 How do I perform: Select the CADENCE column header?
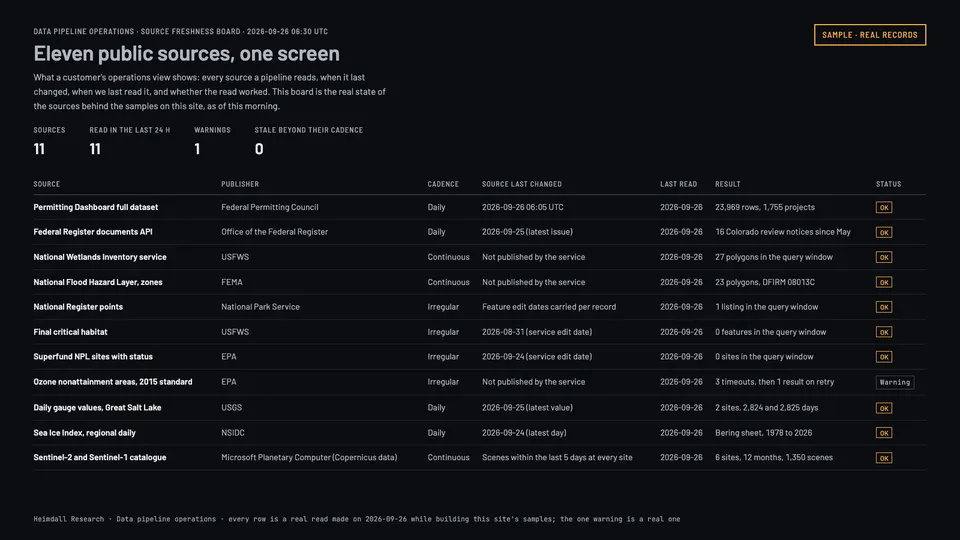(x=443, y=184)
